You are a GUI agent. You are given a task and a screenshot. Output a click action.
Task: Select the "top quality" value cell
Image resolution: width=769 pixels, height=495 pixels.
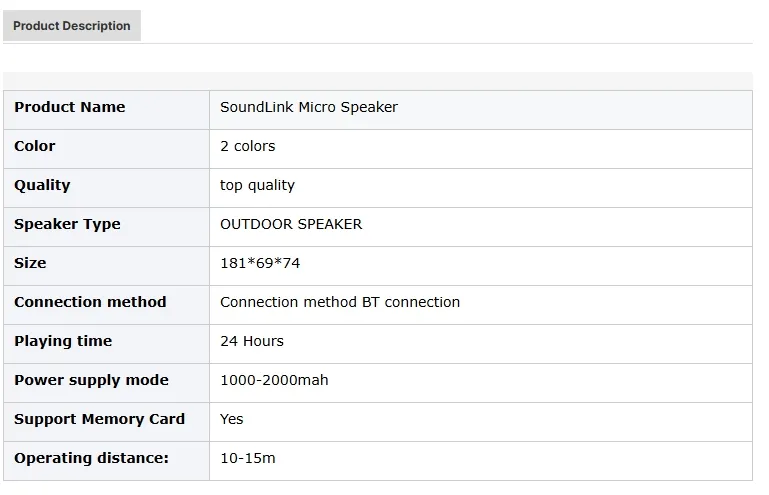coord(258,185)
